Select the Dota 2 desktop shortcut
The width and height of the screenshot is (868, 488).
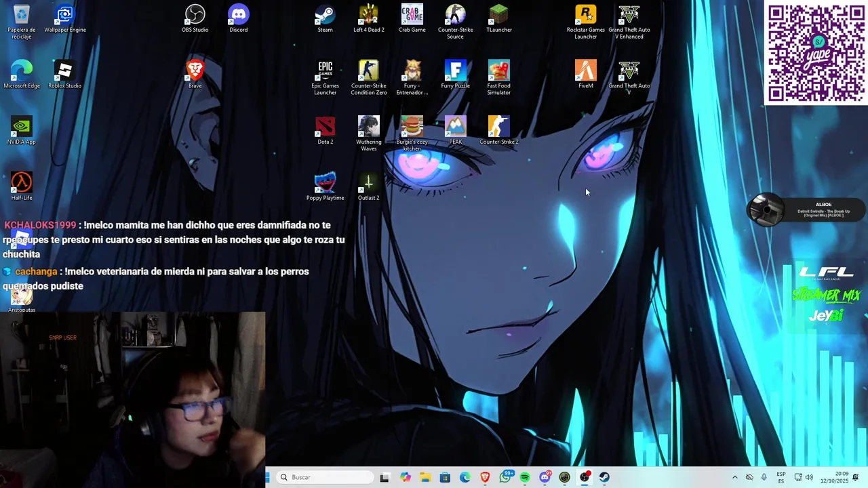(x=325, y=130)
